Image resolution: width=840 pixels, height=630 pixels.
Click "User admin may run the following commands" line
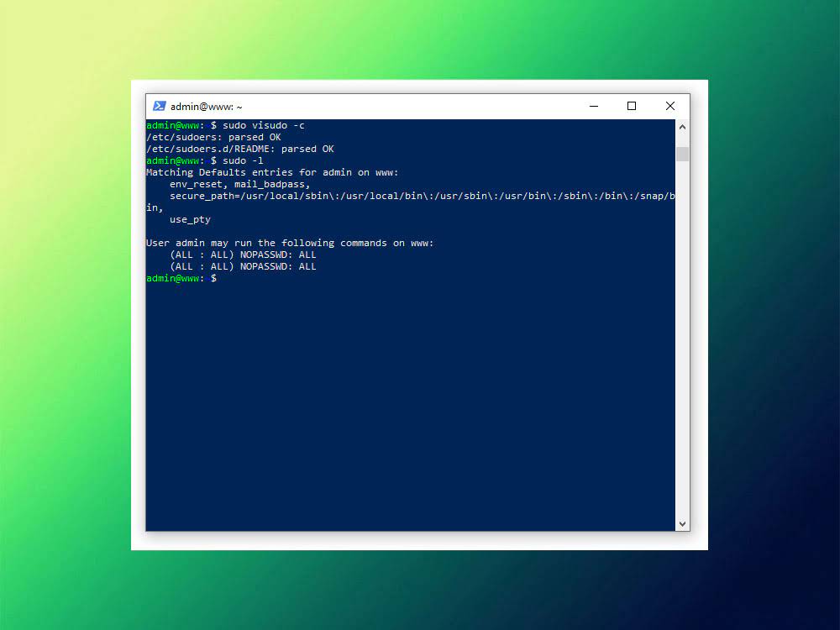(290, 243)
